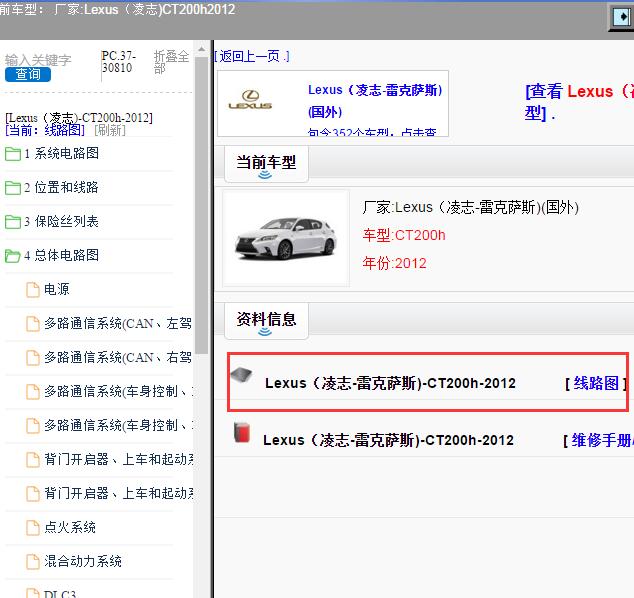This screenshot has width=634, height=598.
Task: Click the 年份:2012 text
Action: (394, 263)
